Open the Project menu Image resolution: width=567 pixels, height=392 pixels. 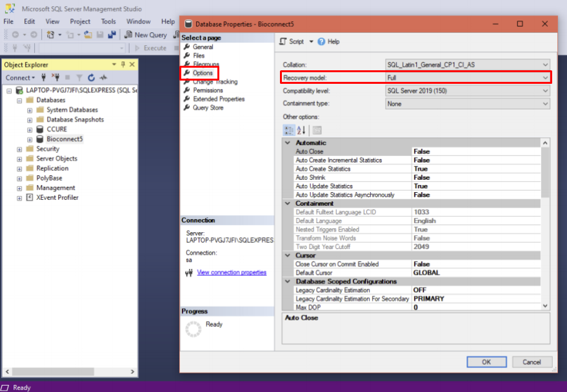click(80, 22)
